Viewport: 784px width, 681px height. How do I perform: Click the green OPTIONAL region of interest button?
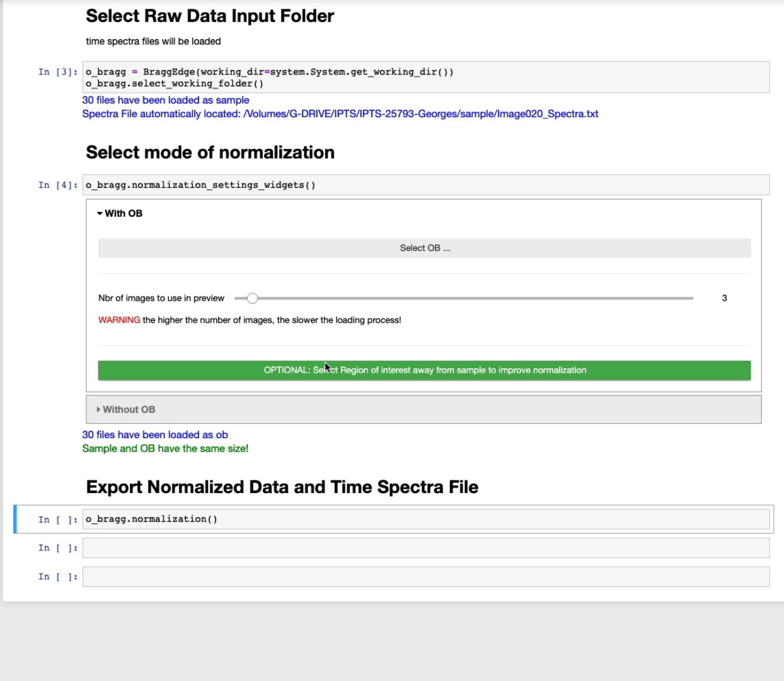(424, 371)
